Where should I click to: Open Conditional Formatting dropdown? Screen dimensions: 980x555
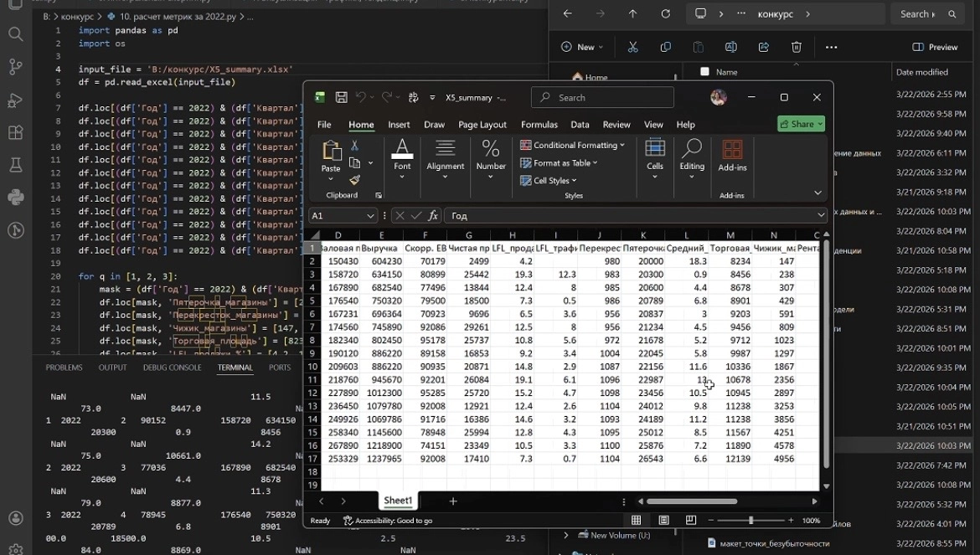tap(572, 145)
